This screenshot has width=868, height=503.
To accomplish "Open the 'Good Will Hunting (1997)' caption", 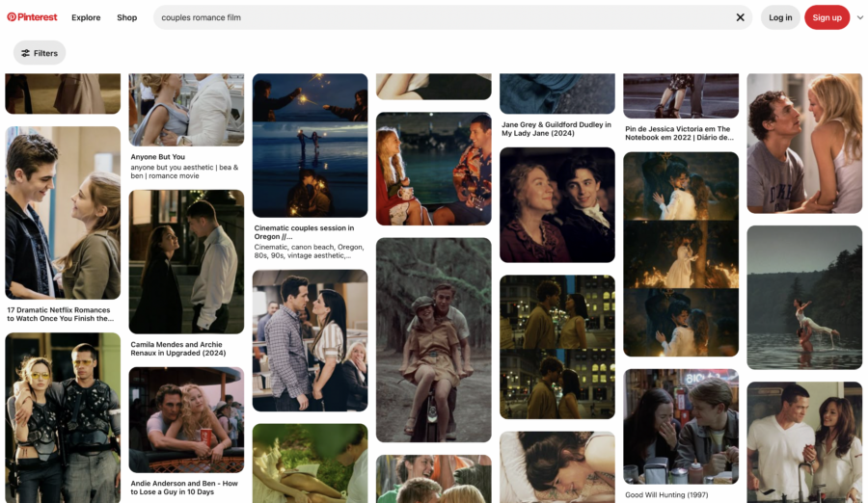I will 666,494.
